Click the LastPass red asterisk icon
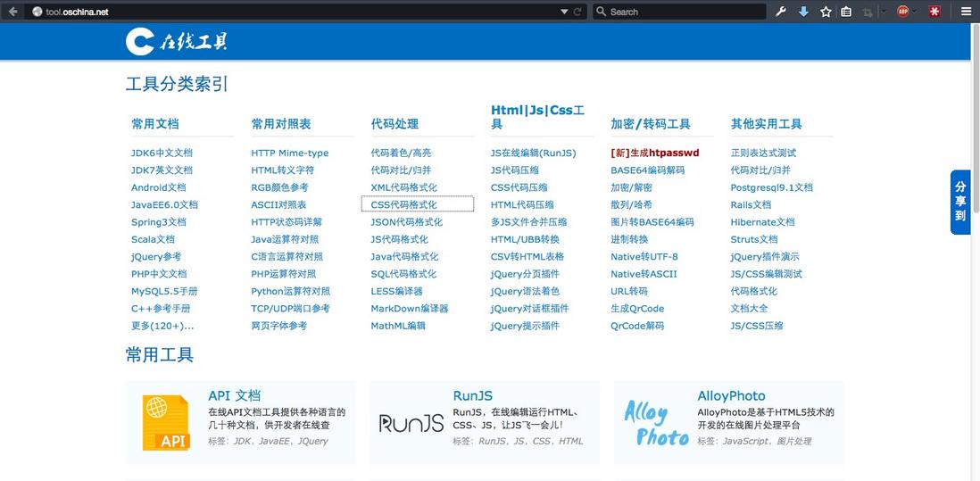This screenshot has height=481, width=980. click(x=934, y=12)
